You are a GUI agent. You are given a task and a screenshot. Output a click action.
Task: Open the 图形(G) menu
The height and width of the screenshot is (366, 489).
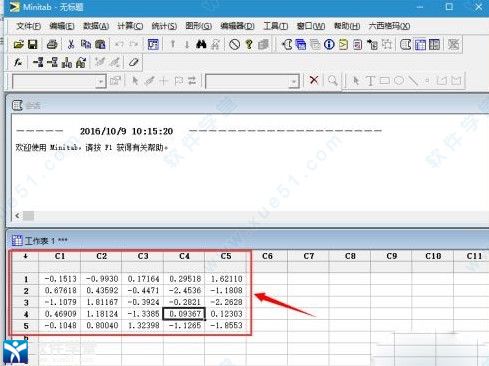198,26
